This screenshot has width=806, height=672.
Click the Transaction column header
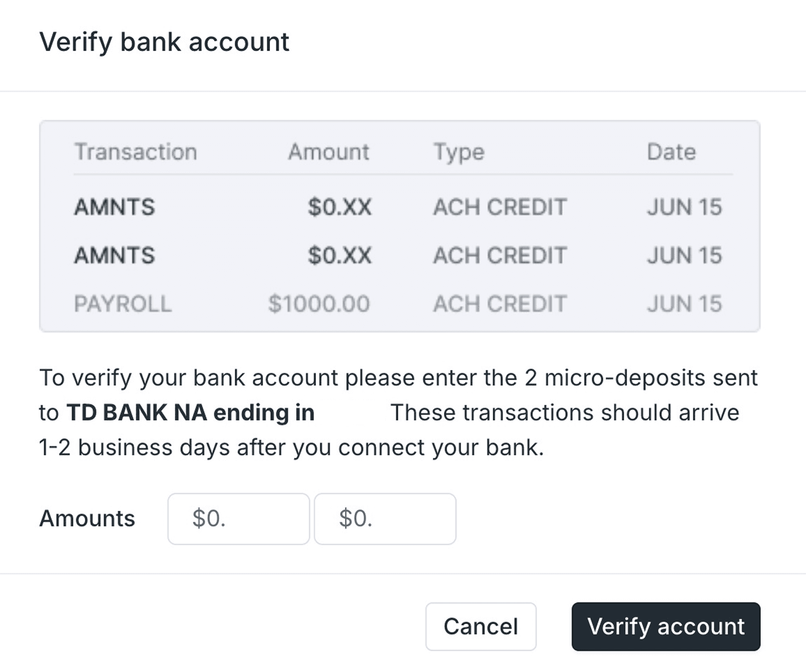click(136, 152)
